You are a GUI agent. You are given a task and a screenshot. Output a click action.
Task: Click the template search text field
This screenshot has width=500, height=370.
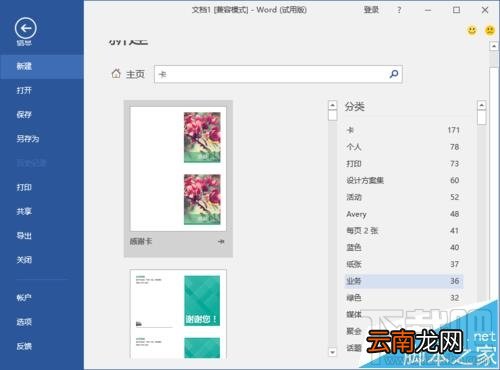278,74
